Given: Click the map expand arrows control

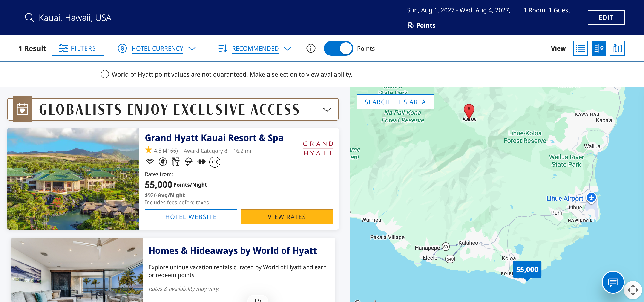Looking at the screenshot, I should click(x=632, y=290).
